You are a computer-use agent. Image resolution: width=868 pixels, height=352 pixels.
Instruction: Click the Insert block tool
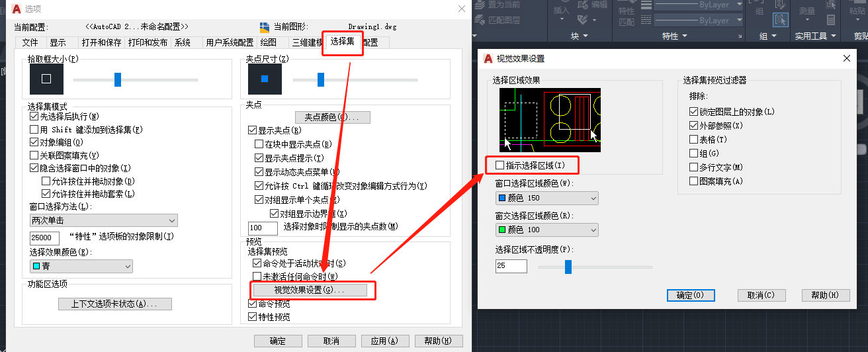[561, 10]
